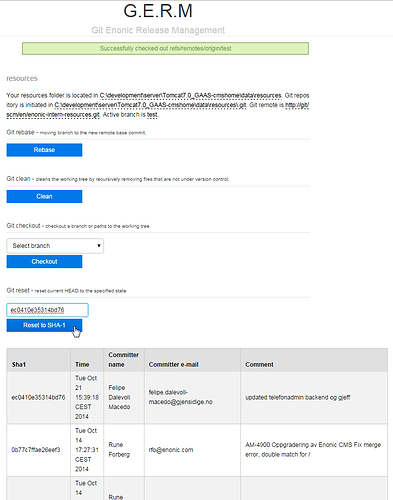Click the Committer name column header
393x500 pixels.
(124, 360)
